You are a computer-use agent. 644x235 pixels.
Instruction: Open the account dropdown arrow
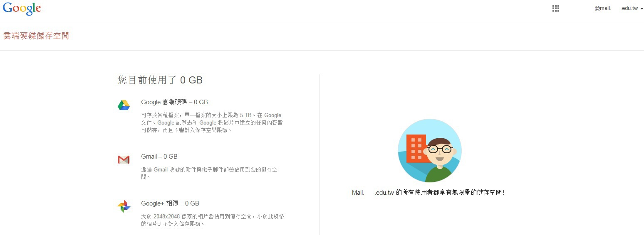click(x=642, y=9)
